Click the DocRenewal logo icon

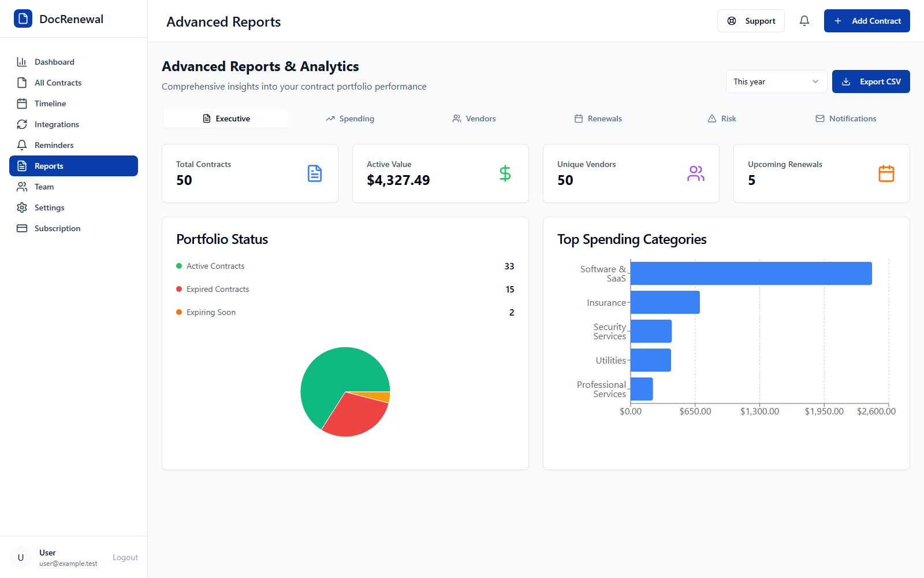click(x=23, y=18)
